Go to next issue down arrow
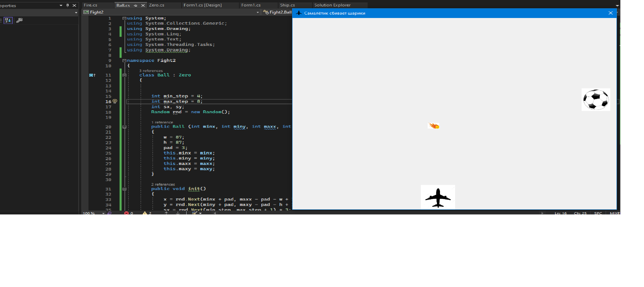 pos(178,213)
